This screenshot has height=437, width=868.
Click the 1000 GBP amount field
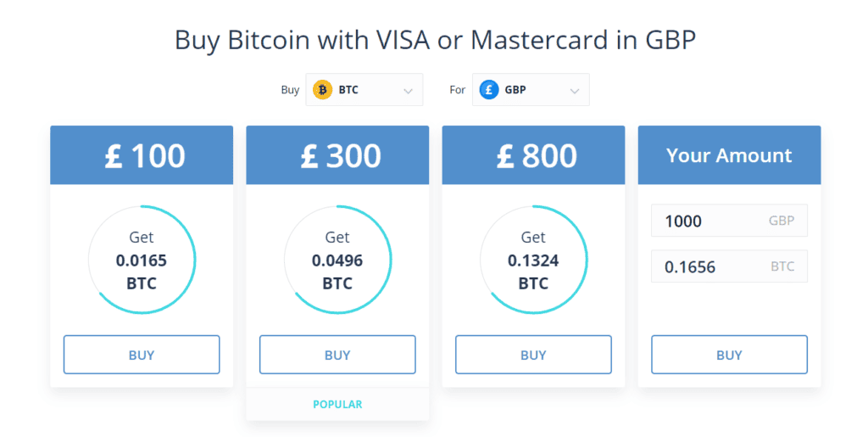[730, 221]
